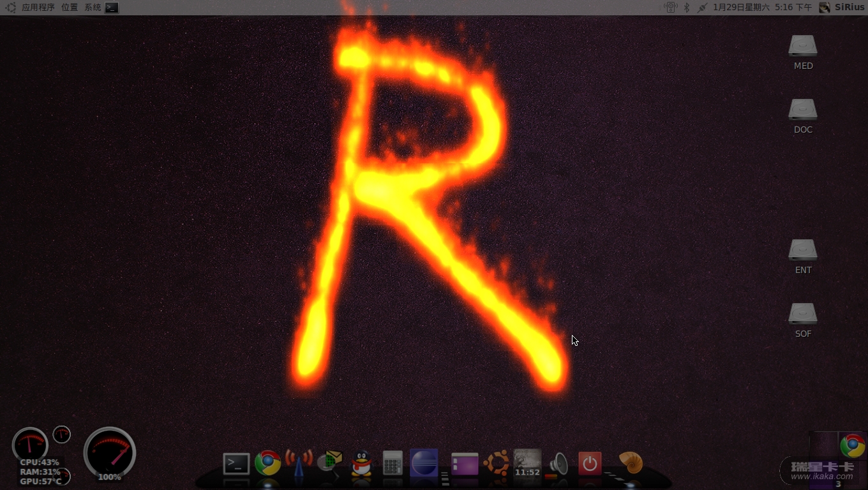Open Google Chrome in the dock

click(268, 463)
